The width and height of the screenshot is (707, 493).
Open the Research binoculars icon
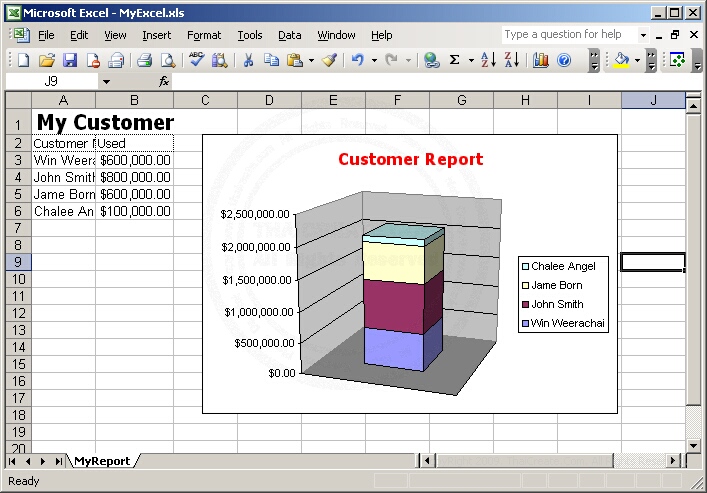[x=220, y=60]
